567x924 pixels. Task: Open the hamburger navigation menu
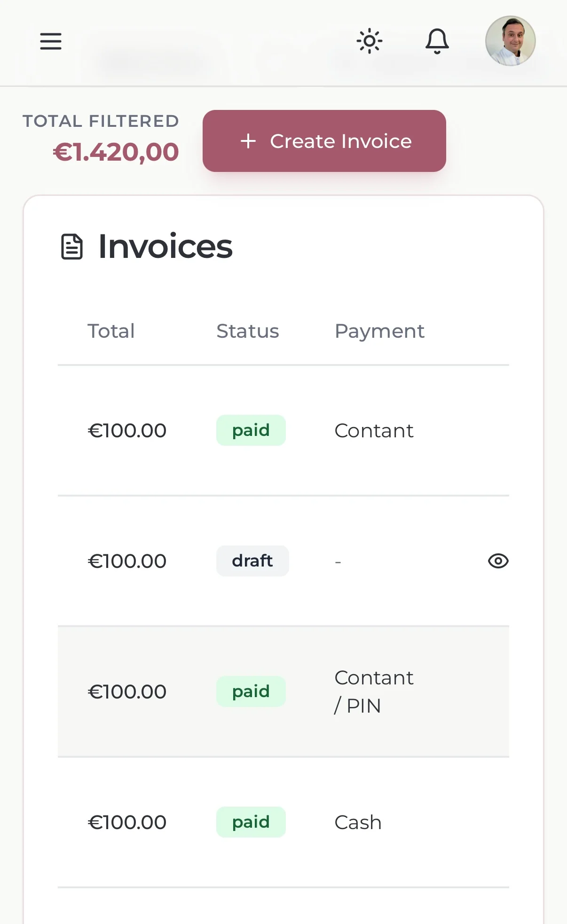click(x=50, y=41)
